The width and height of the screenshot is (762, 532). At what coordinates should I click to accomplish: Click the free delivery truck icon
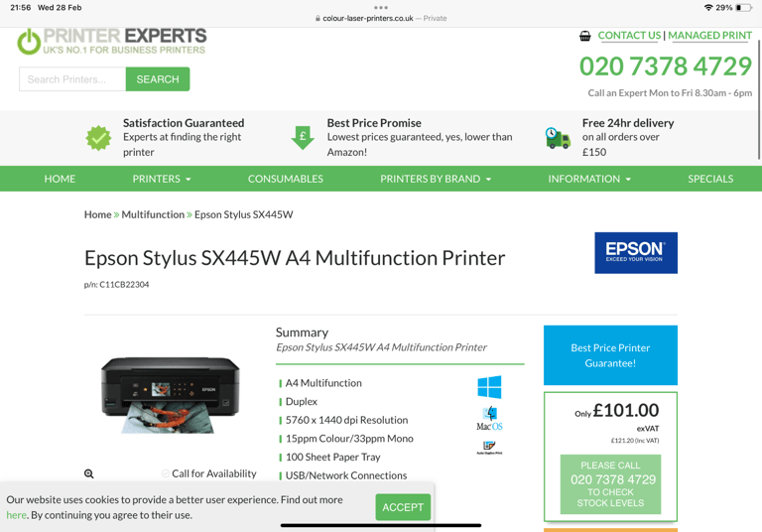[558, 138]
